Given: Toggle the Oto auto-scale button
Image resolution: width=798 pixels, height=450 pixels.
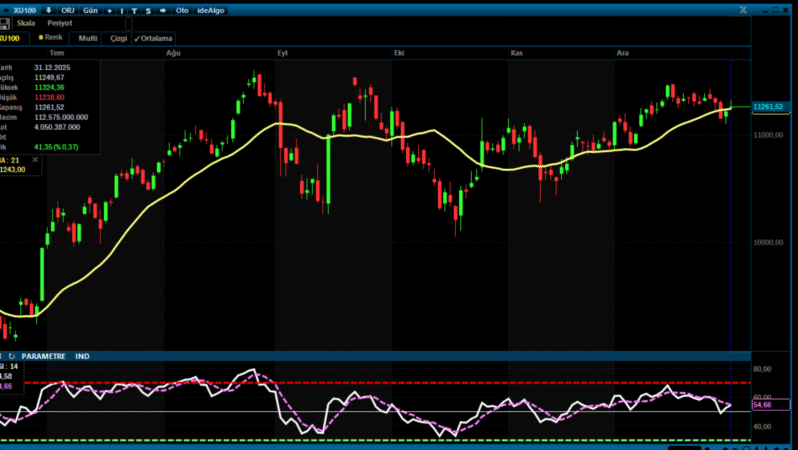Looking at the screenshot, I should pos(182,11).
